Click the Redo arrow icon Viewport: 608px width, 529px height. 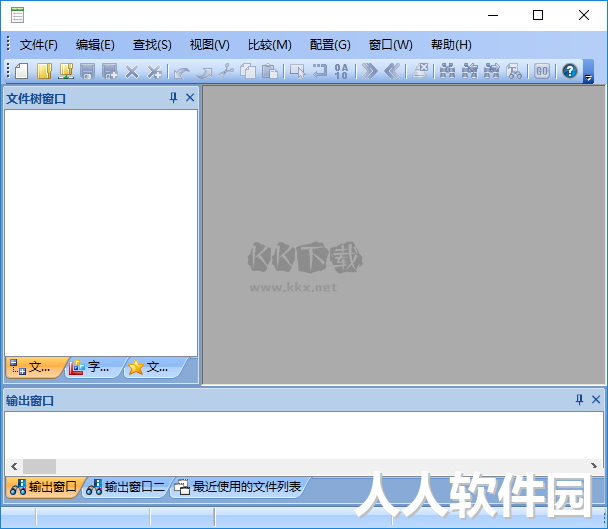(x=204, y=72)
